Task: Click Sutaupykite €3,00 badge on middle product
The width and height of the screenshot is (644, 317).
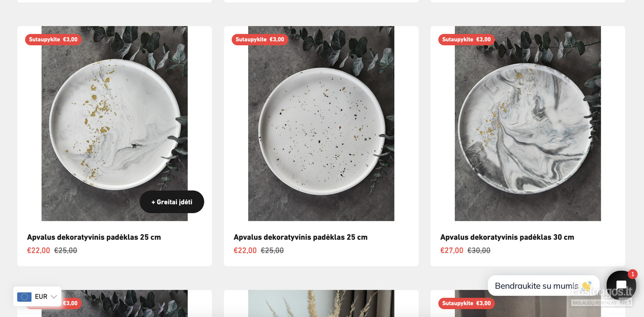Action: click(260, 39)
